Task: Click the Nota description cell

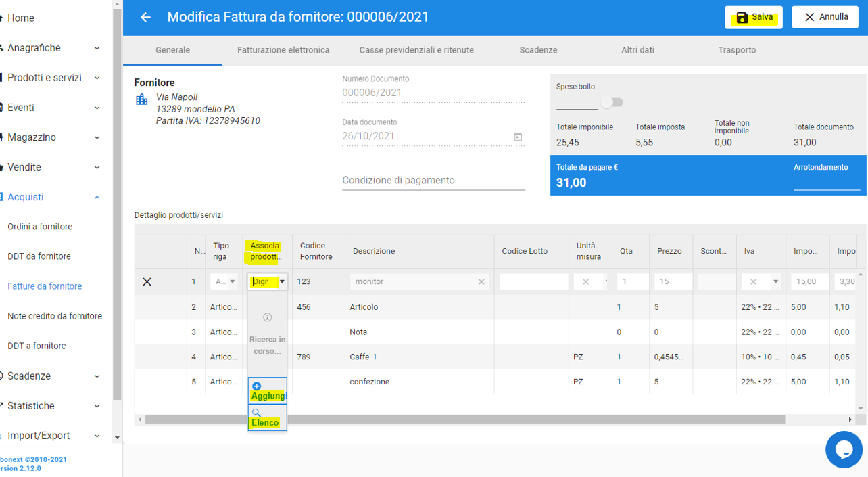Action: (419, 332)
